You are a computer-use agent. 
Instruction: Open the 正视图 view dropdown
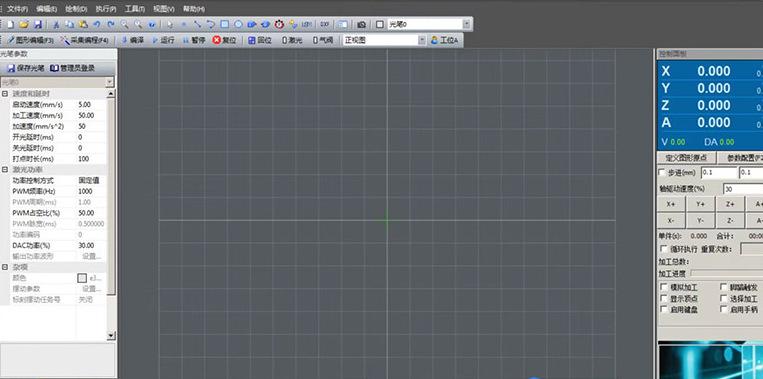click(x=422, y=40)
